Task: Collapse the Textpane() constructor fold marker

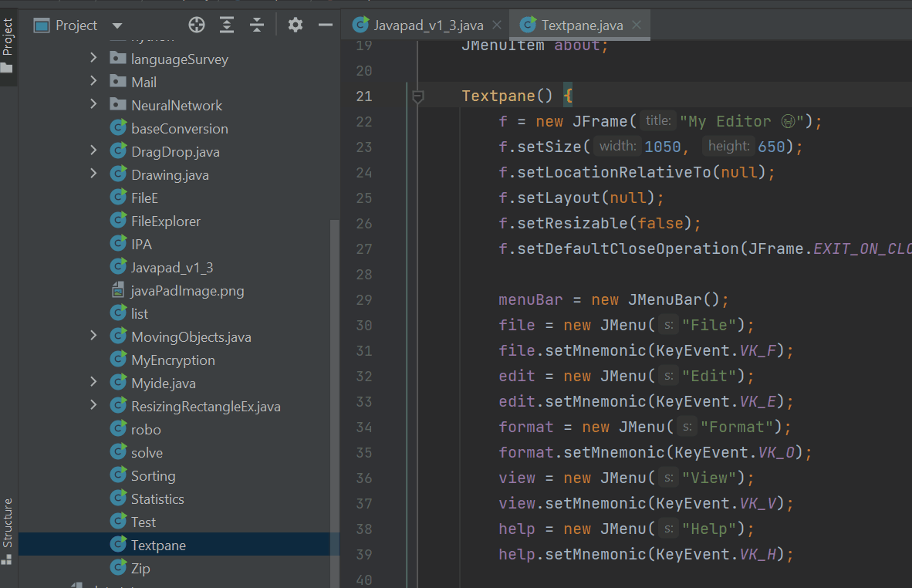Action: click(417, 96)
